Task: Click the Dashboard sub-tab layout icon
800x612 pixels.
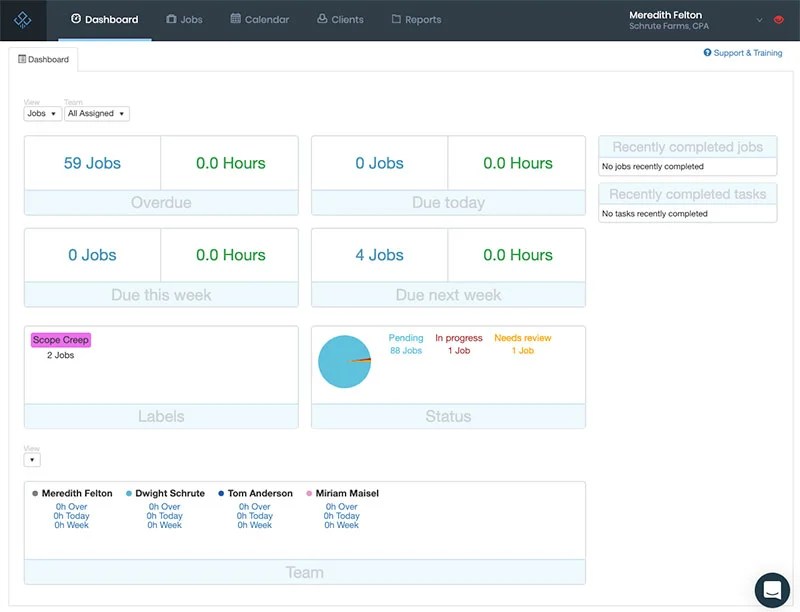Action: (x=22, y=59)
